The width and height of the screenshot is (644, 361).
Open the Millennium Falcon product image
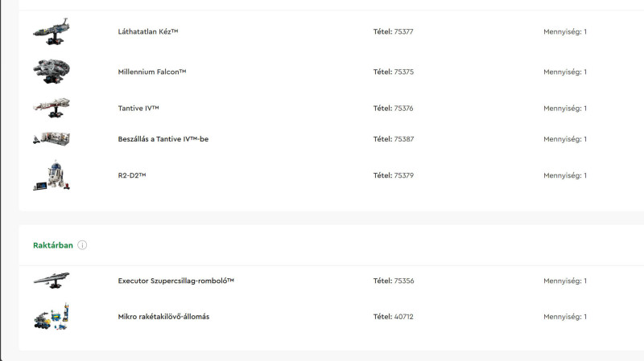coord(52,72)
